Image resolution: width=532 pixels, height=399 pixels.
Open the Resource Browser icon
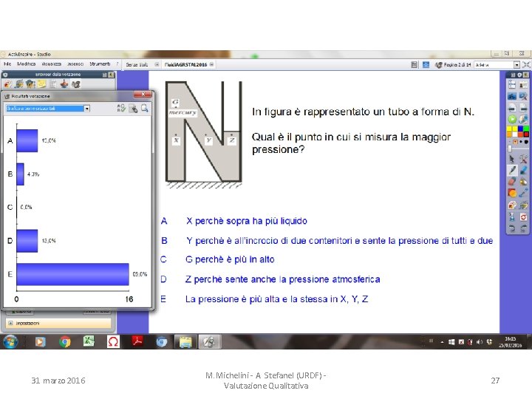[x=19, y=83]
